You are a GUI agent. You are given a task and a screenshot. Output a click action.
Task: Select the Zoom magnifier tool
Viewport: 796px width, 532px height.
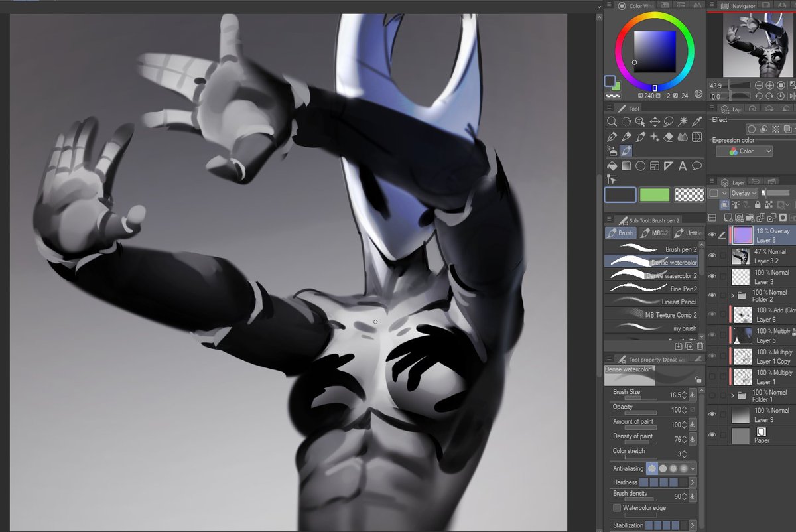pyautogui.click(x=612, y=121)
